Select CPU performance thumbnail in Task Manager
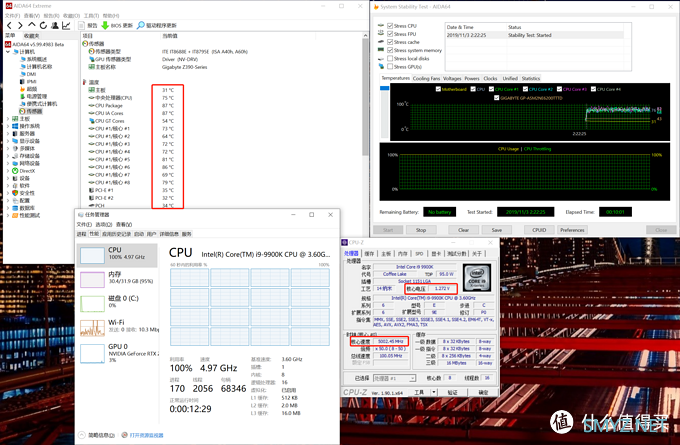680x445 pixels. [92, 255]
